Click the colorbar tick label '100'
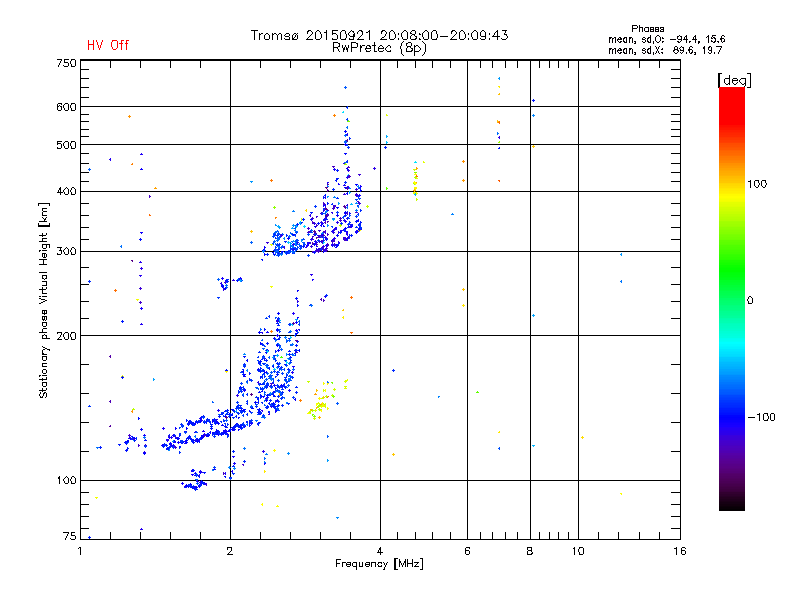 click(x=757, y=184)
